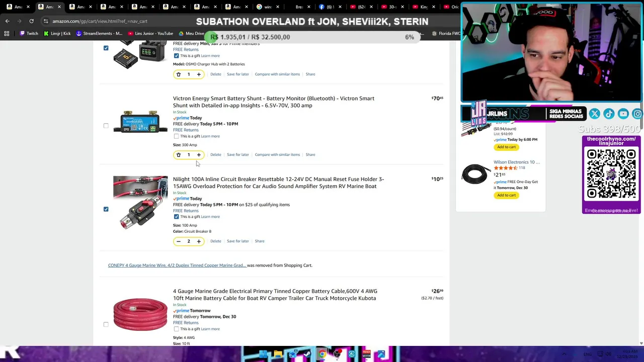Open Windows Start menu on taskbar
The height and width of the screenshot is (362, 644).
point(263,354)
